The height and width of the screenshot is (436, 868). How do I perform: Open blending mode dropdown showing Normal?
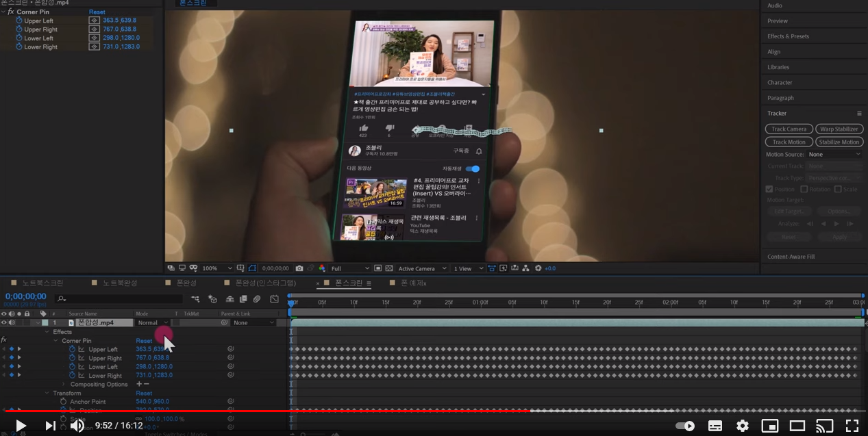tap(153, 322)
